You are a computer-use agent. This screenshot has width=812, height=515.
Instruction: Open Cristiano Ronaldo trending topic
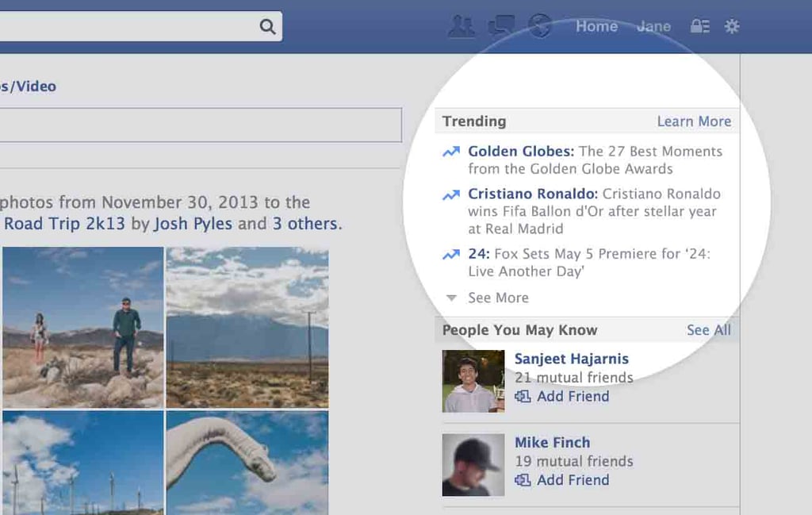(533, 194)
